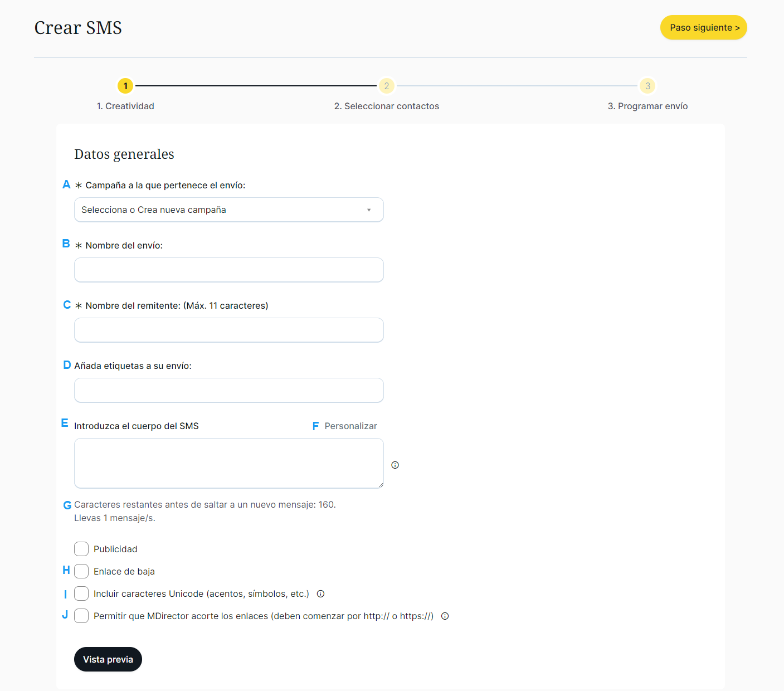Screen dimensions: 784x691
Task: Select the Creatividad step label
Action: tap(125, 106)
